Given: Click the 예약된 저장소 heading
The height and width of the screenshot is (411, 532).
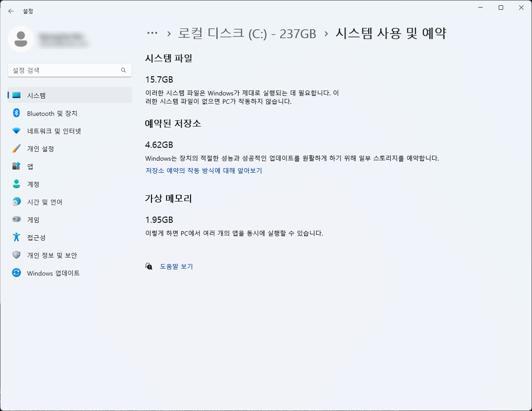Looking at the screenshot, I should point(173,123).
